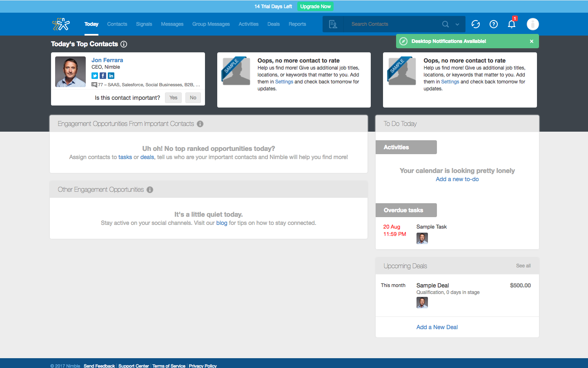This screenshot has height=368, width=588.
Task: Follow the tasks link
Action: click(125, 157)
